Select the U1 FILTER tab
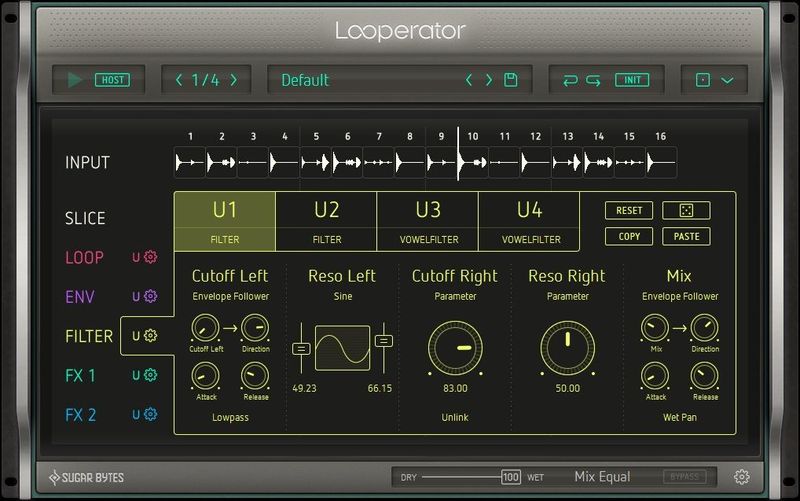 [x=224, y=221]
